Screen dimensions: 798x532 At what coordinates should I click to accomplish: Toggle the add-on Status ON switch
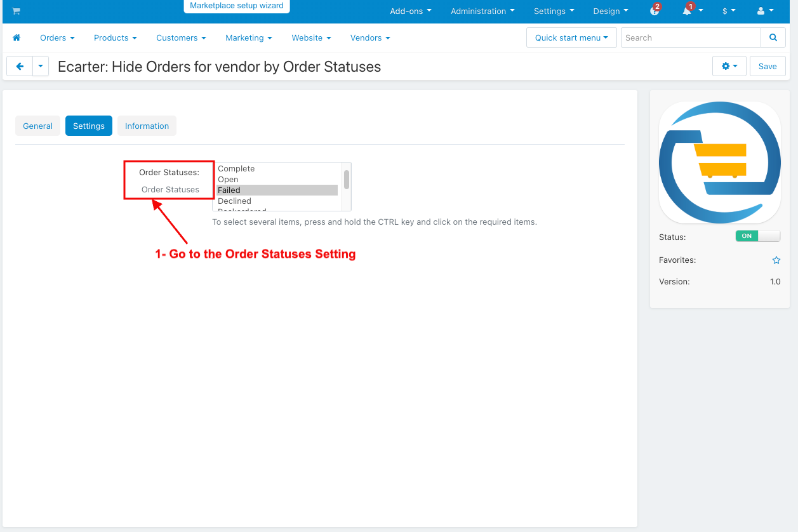757,236
